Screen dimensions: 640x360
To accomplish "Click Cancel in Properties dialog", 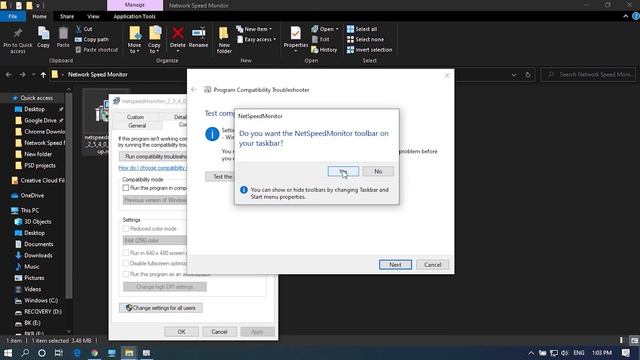I will (x=219, y=331).
